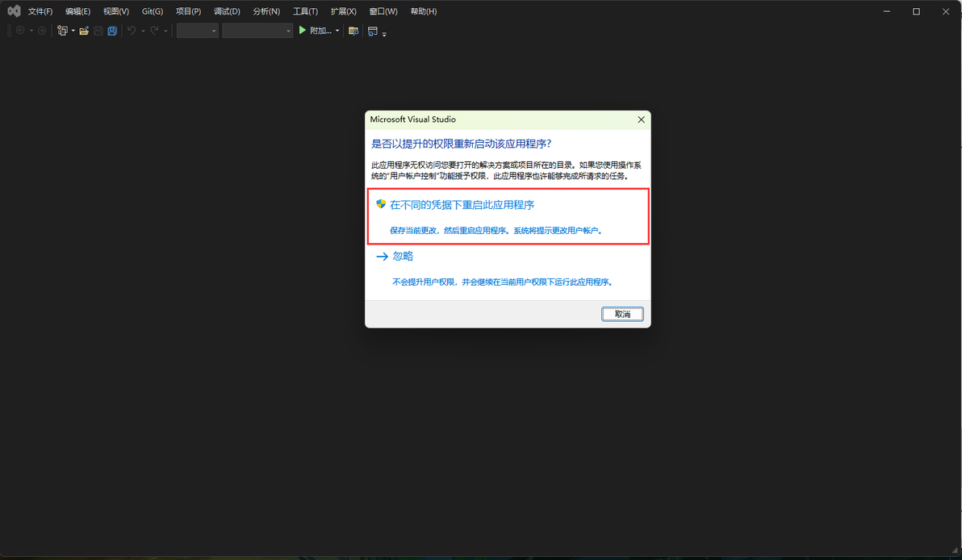Click the 取消 button

coord(622,314)
